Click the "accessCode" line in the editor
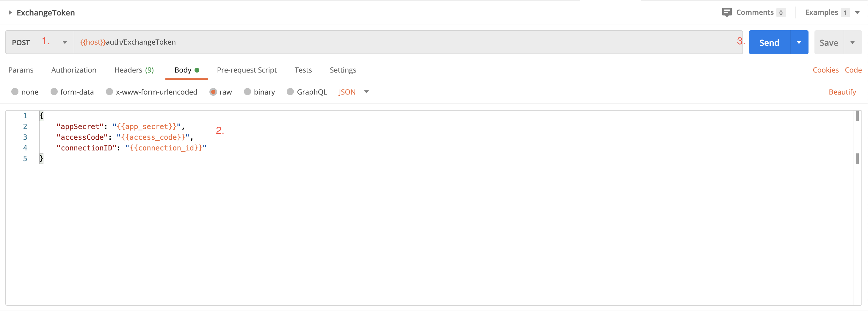The height and width of the screenshot is (311, 868). [x=125, y=137]
